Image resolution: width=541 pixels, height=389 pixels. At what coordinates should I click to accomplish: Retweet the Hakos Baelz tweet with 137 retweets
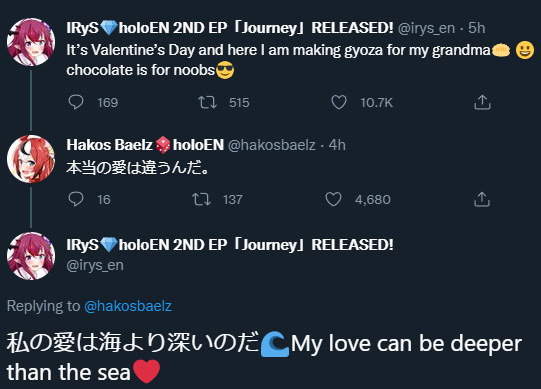(201, 199)
